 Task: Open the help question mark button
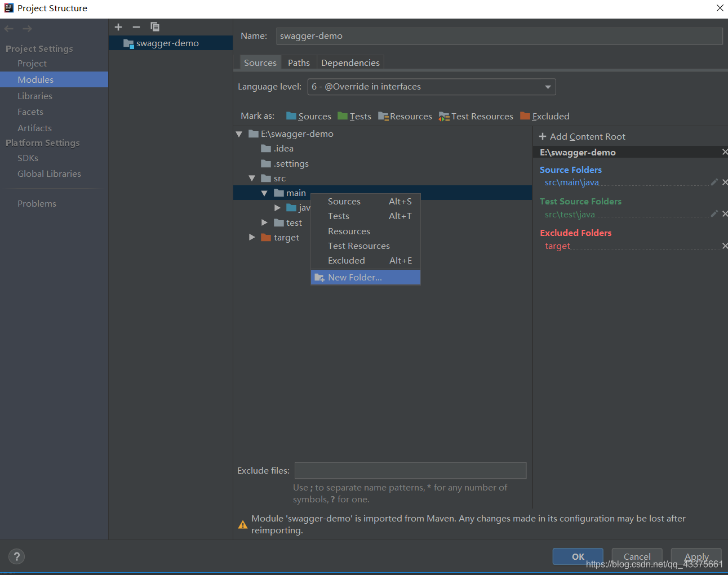17,556
